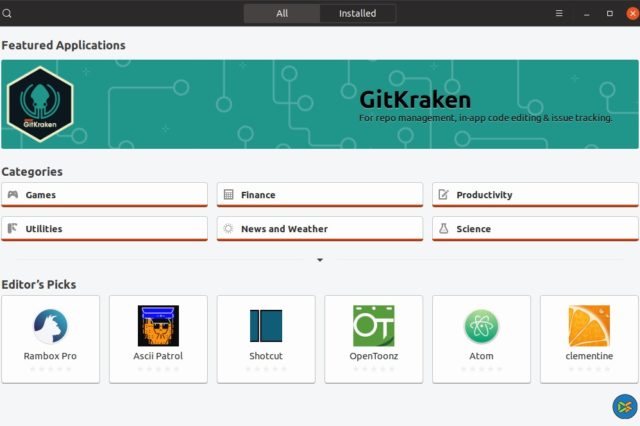Click the GitKraken description text
Screen dimensions: 640x426
click(486, 118)
